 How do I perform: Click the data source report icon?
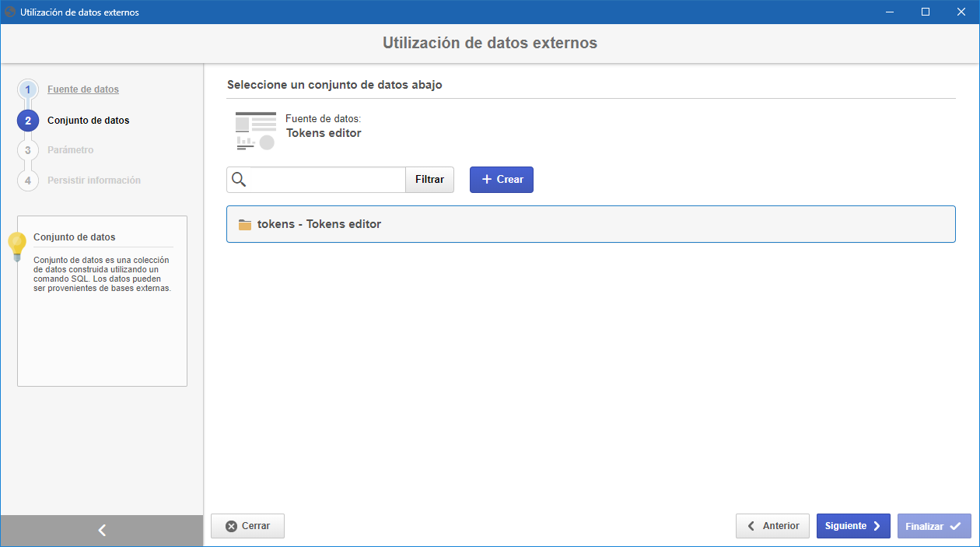click(x=256, y=131)
